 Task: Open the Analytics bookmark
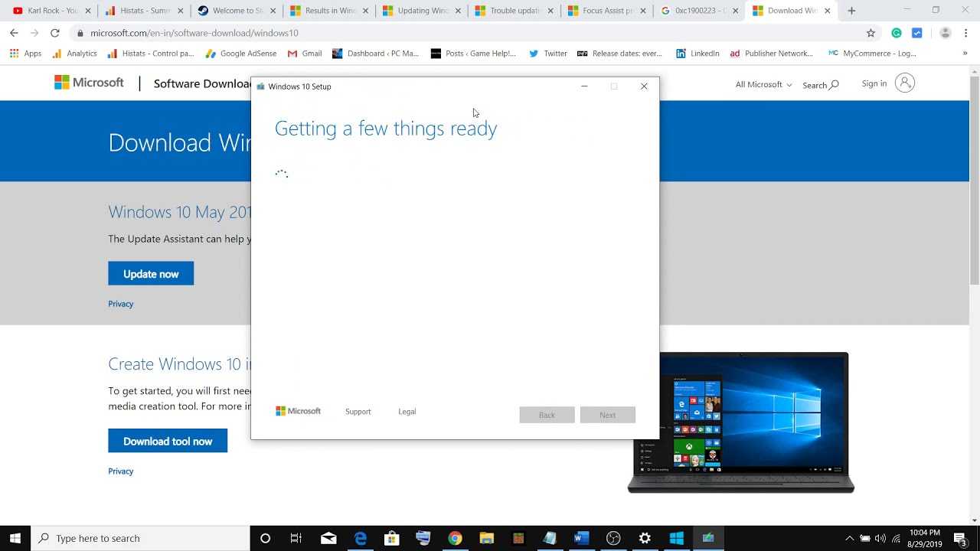coord(74,54)
